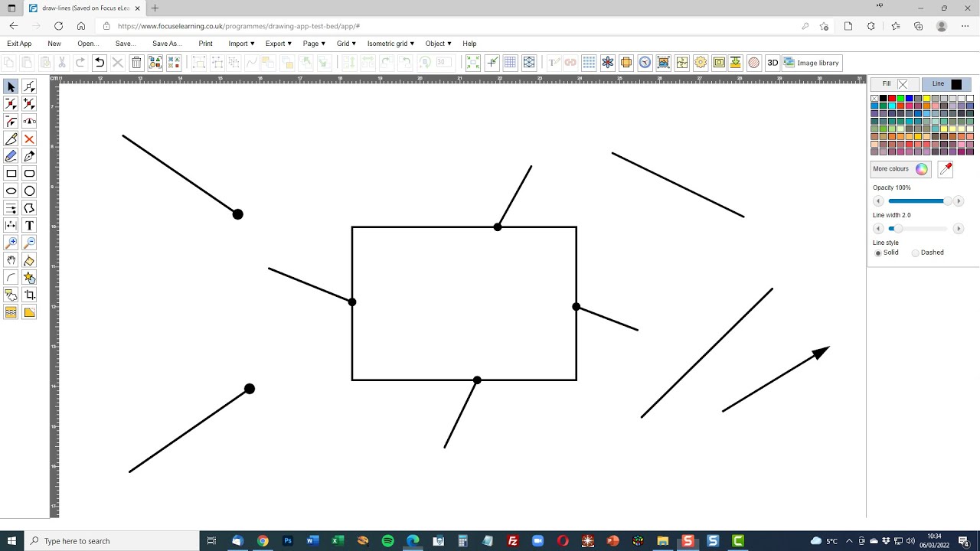Click the red X delete tool
Viewport: 980px width, 551px height.
point(29,139)
